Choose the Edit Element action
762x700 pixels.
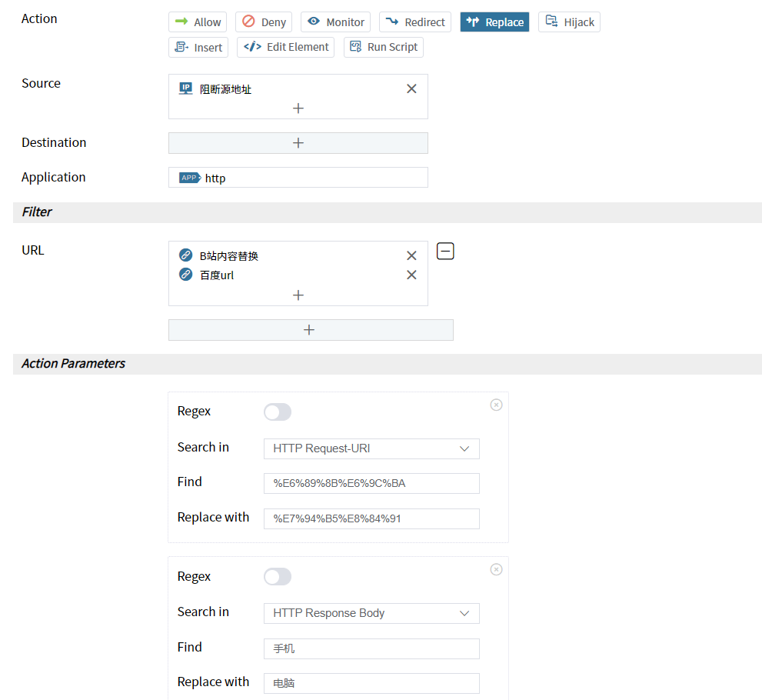pos(285,47)
